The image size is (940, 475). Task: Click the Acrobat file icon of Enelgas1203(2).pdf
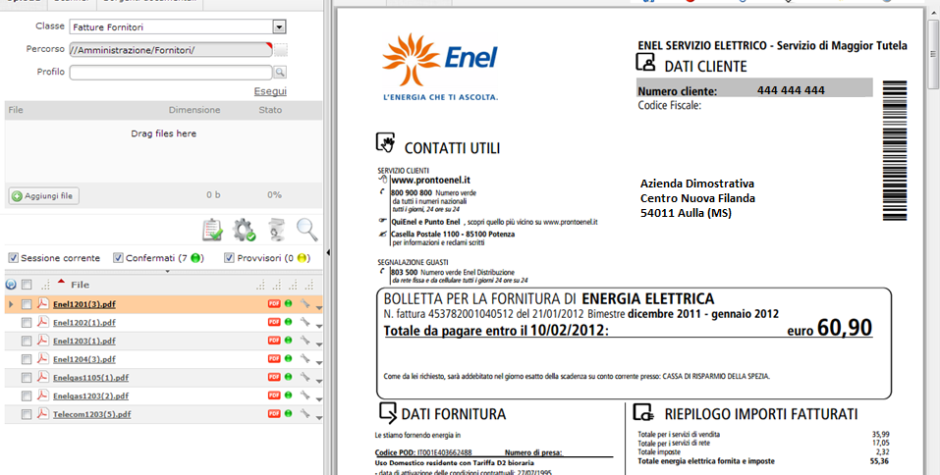(43, 395)
